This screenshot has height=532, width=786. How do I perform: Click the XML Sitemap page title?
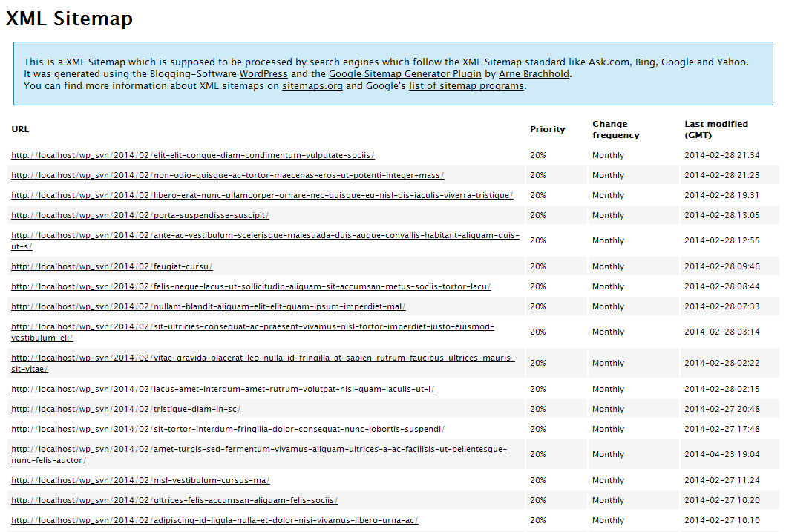pyautogui.click(x=69, y=19)
